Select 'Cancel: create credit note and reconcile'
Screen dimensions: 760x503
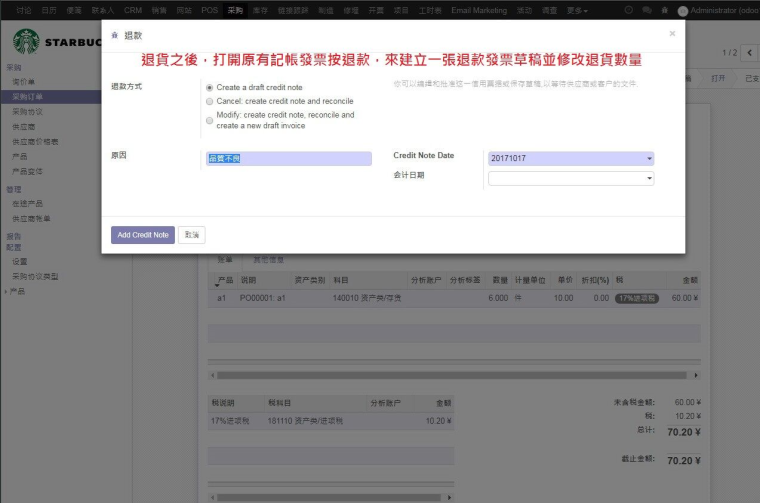coord(209,101)
